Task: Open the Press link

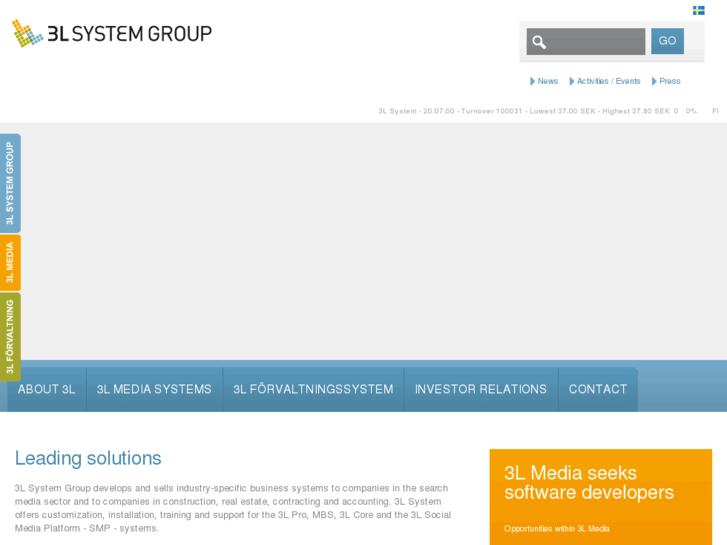Action: click(670, 81)
